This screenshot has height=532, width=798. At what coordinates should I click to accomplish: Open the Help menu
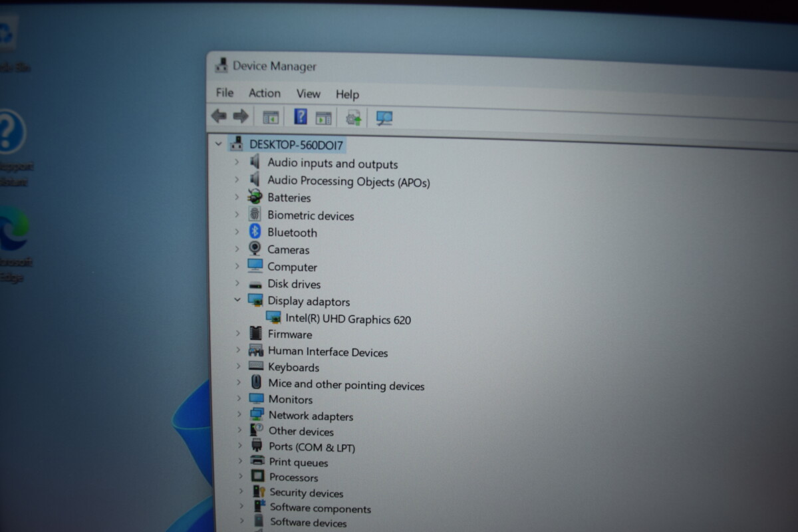click(x=347, y=94)
